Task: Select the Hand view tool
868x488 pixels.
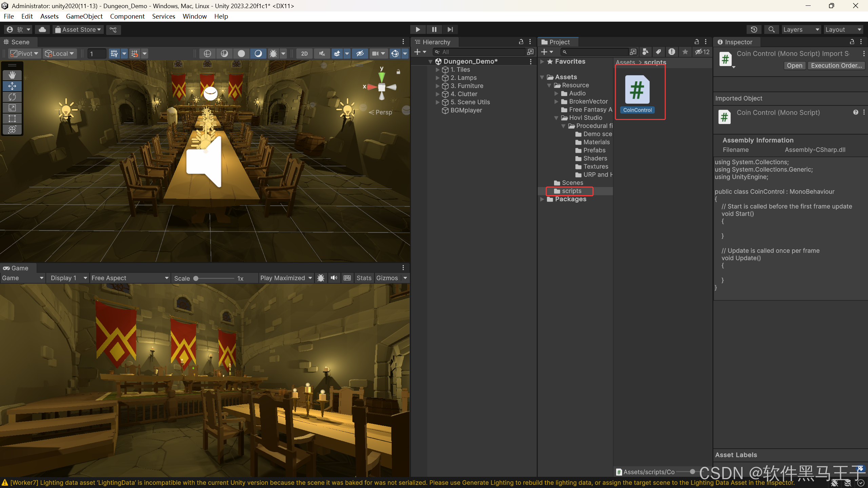Action: (x=12, y=75)
